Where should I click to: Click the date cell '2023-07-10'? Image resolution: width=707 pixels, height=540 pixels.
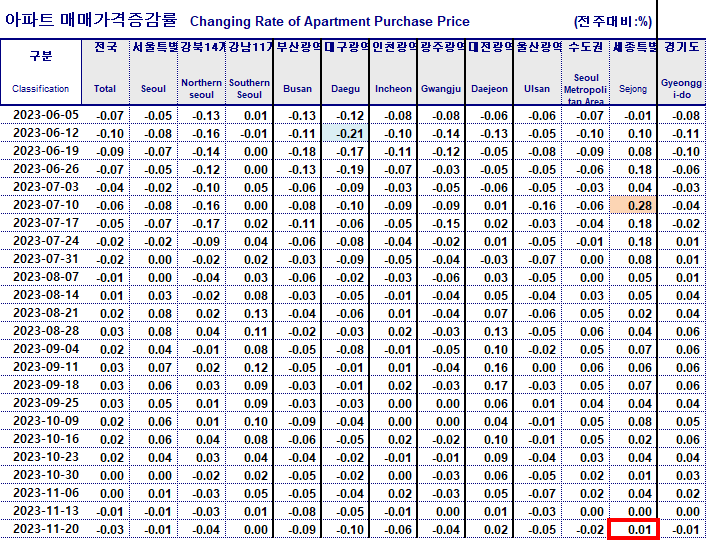tap(46, 205)
